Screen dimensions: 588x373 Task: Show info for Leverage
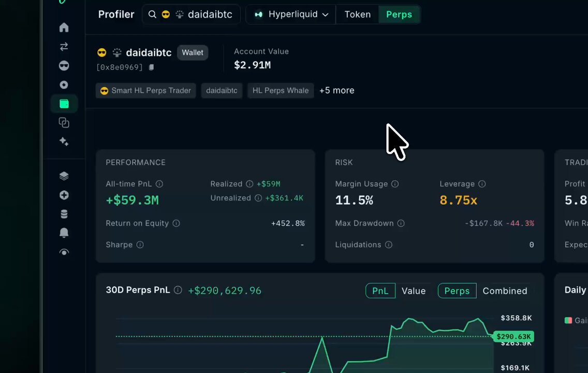[482, 184]
